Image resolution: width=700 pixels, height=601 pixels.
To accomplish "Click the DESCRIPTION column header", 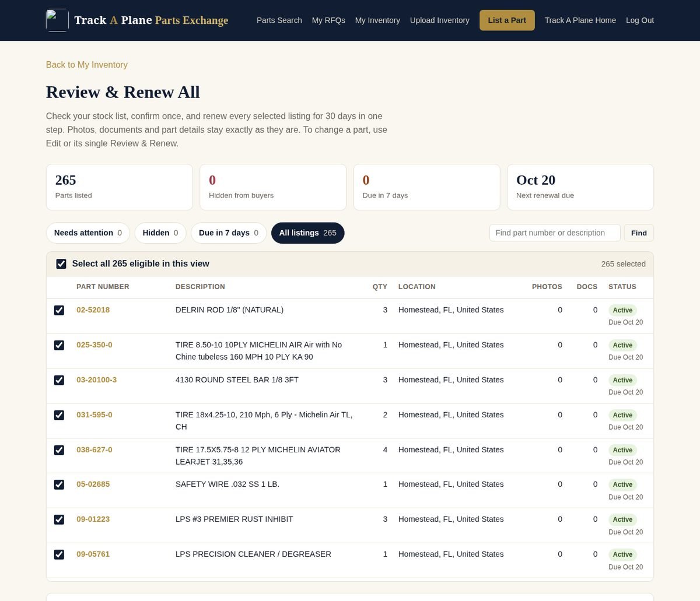I will point(200,287).
